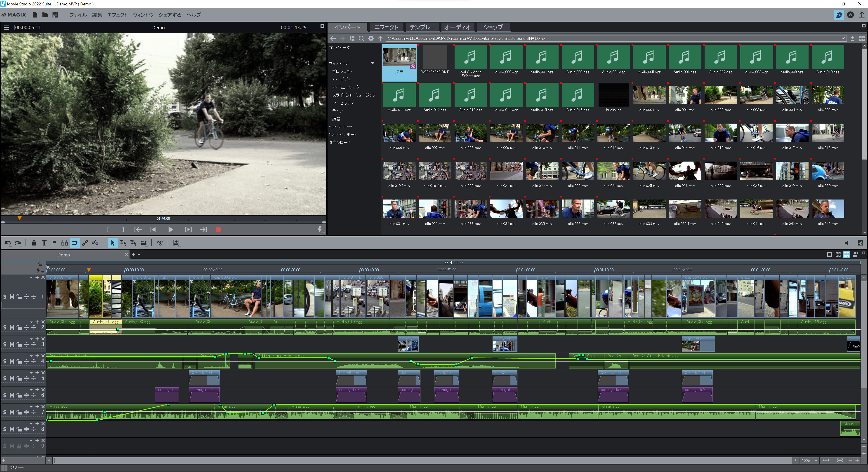Open the folder path combo box dropdown
Viewport: 868px width, 472px height.
coord(843,38)
